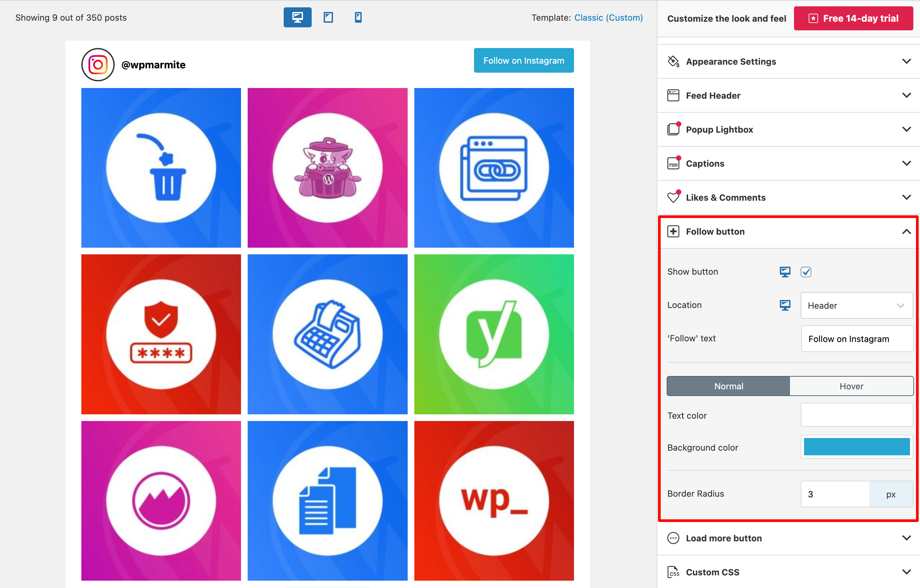Click Follow on Instagram button in preview
This screenshot has height=588, width=920.
523,60
